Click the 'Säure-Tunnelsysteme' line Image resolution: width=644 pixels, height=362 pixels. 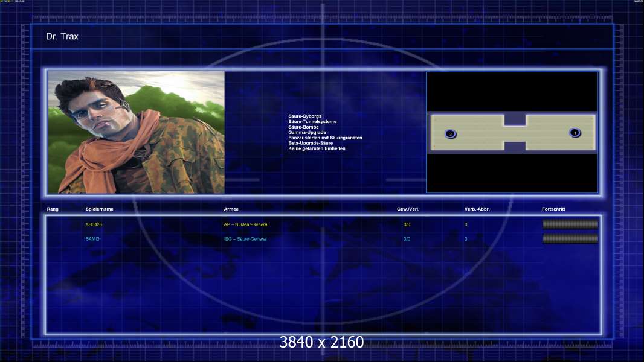(x=312, y=122)
